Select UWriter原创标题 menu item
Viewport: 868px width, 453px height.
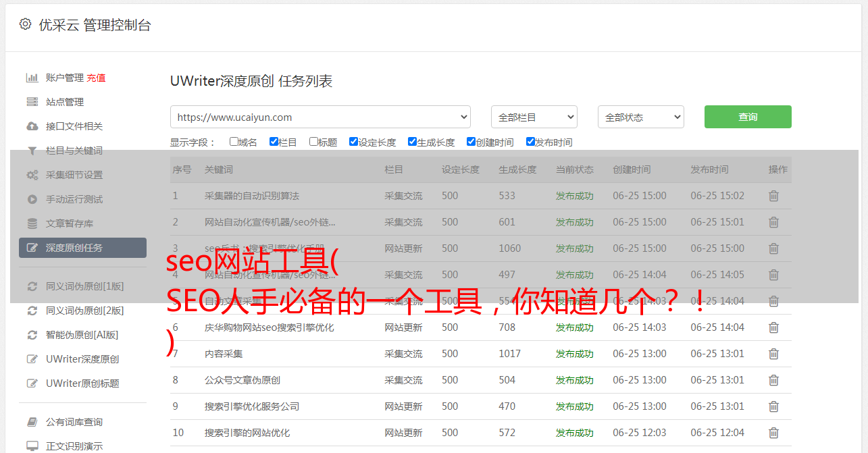click(x=82, y=383)
